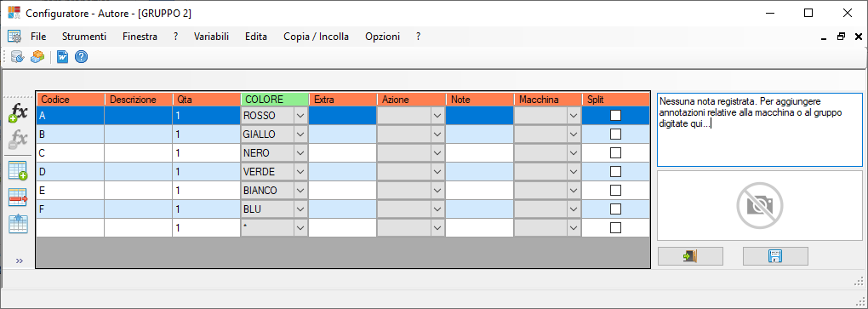Open Macchina dropdown in row B
The width and height of the screenshot is (868, 309).
(x=574, y=134)
